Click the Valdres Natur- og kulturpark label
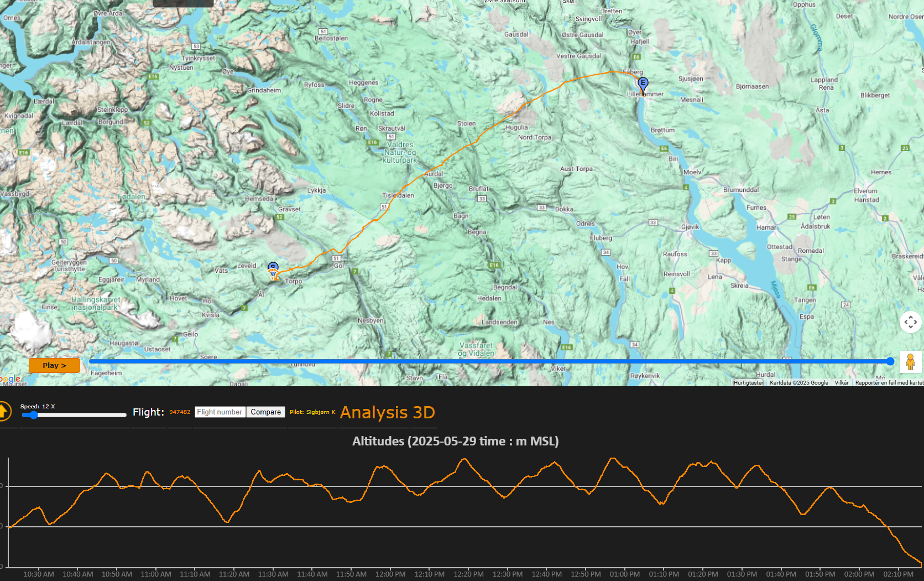 pyautogui.click(x=400, y=152)
